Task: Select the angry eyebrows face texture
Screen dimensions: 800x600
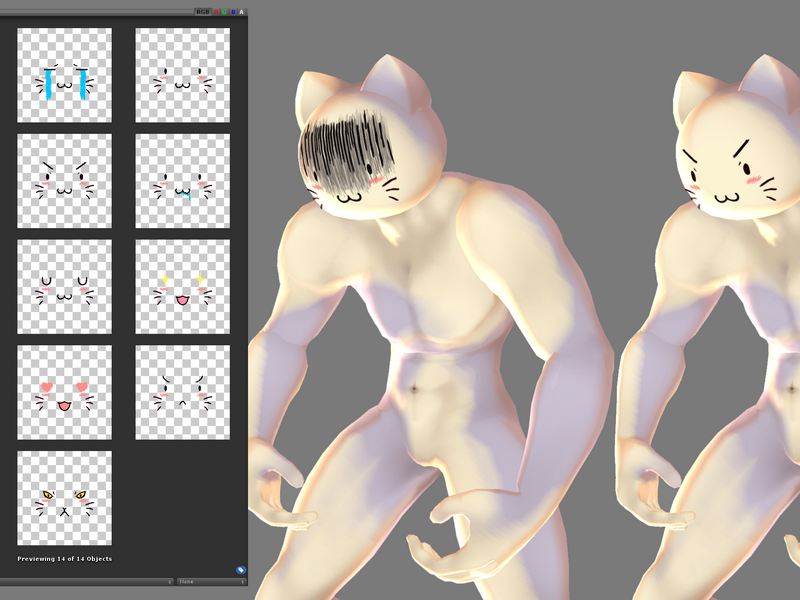Action: [x=64, y=181]
